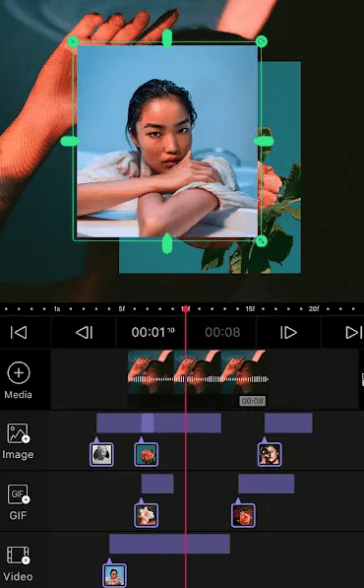Select the orange rose GIF thumbnail
The width and height of the screenshot is (364, 588).
coord(243,515)
